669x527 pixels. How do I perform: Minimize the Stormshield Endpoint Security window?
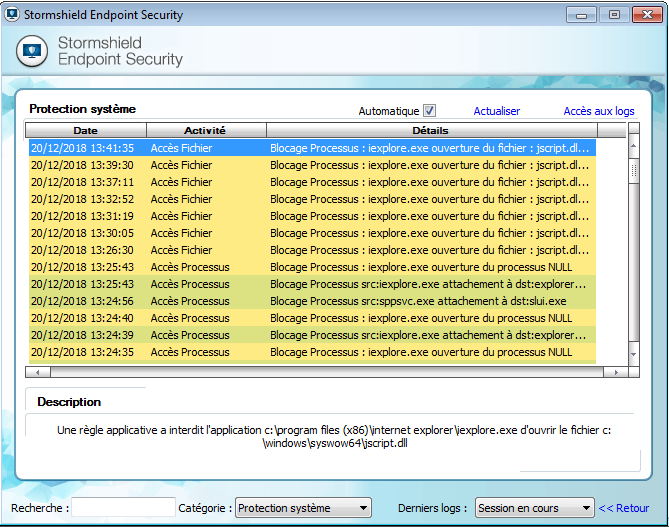(581, 15)
